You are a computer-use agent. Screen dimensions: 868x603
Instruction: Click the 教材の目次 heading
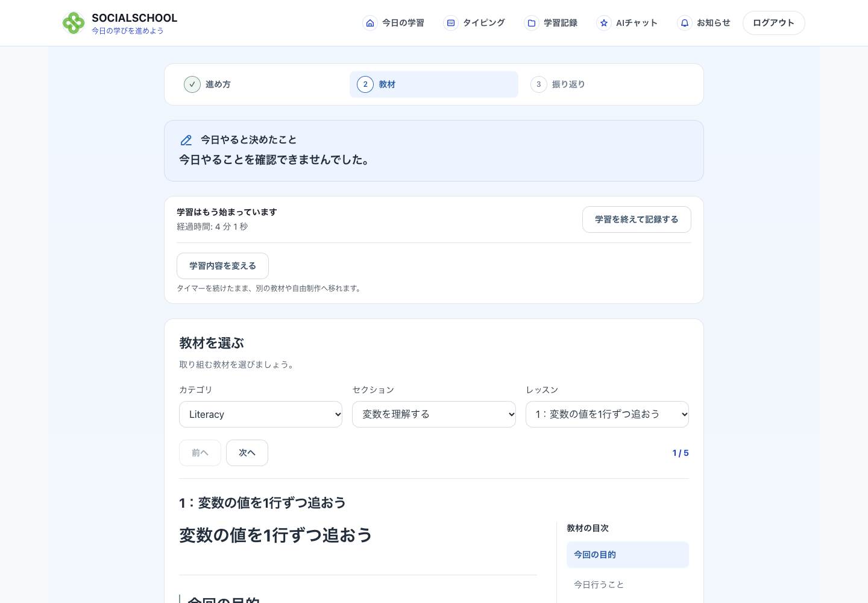click(x=588, y=528)
